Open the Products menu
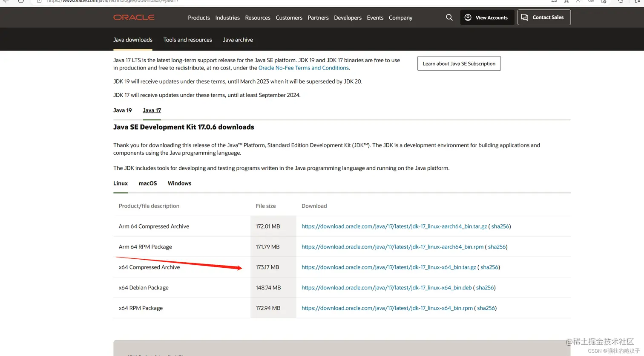The width and height of the screenshot is (644, 356). click(199, 17)
